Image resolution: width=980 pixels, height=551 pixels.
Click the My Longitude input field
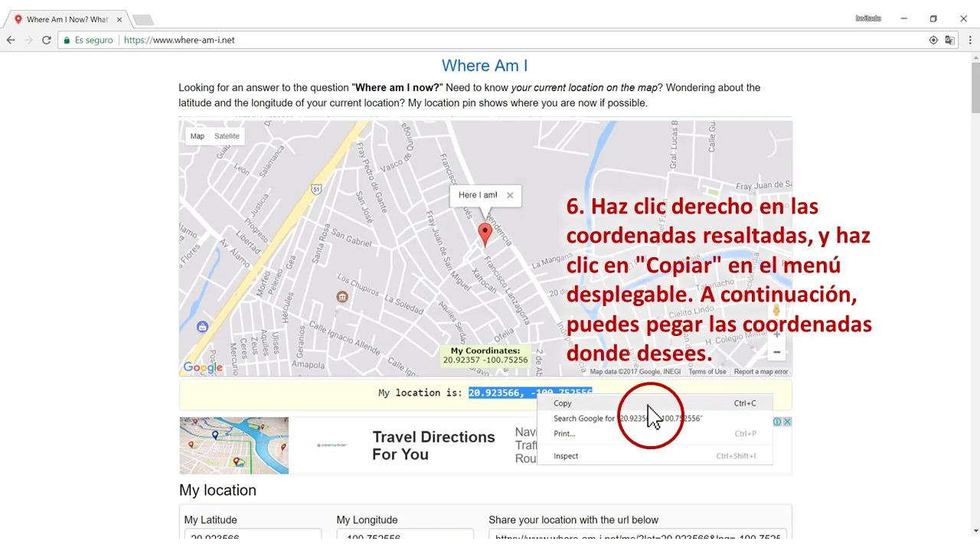[405, 534]
